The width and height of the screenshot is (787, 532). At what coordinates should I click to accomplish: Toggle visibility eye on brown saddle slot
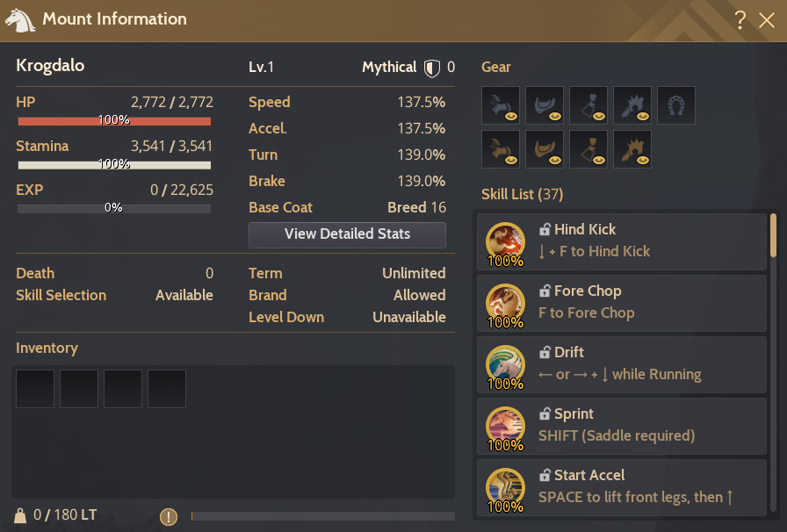click(555, 160)
